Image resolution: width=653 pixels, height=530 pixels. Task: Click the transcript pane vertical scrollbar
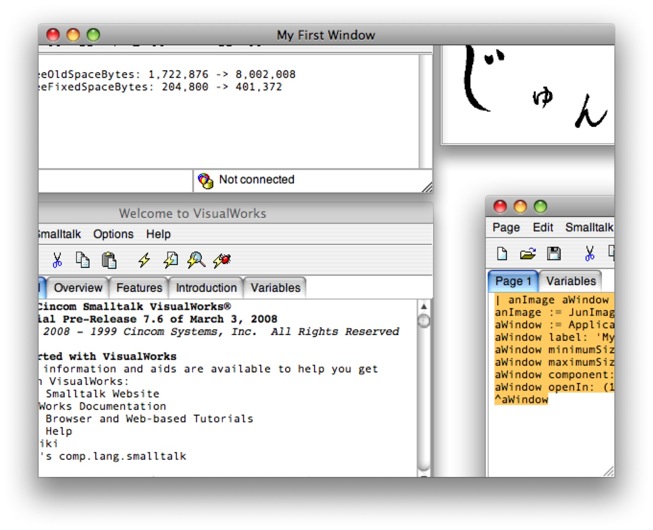(x=426, y=112)
